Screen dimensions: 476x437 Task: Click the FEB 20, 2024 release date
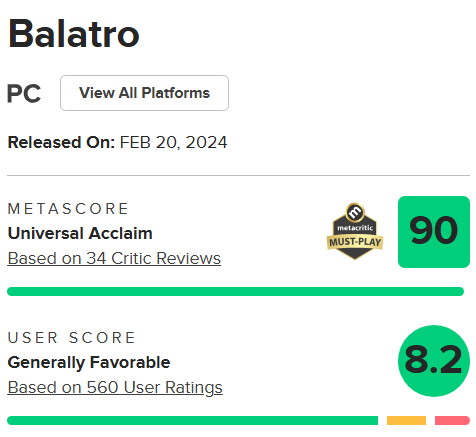click(x=173, y=142)
